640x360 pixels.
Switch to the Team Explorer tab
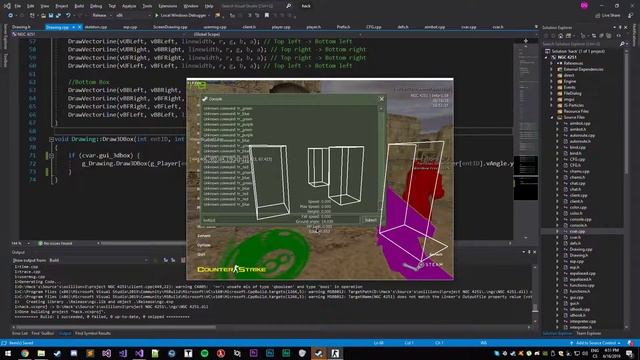point(588,333)
